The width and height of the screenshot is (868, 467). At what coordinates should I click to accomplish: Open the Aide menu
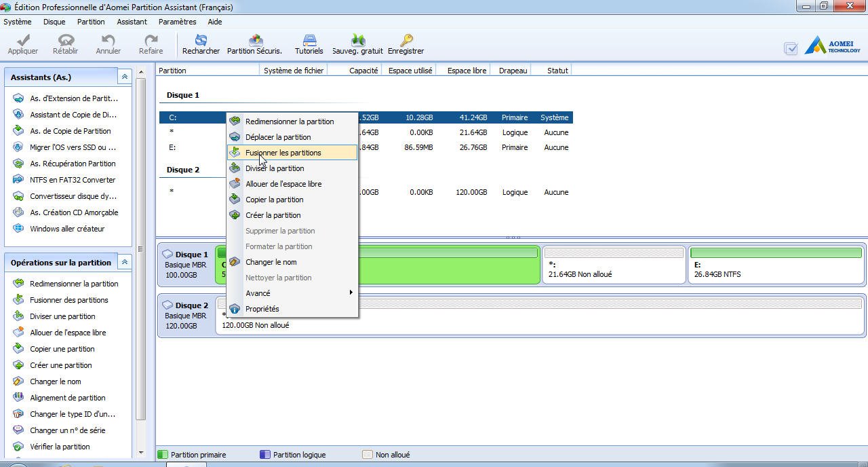coord(215,22)
